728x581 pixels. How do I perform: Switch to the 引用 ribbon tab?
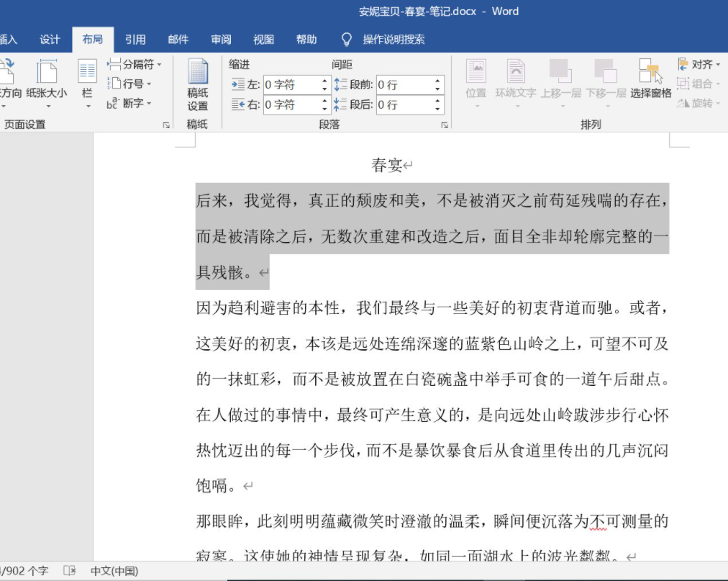136,39
